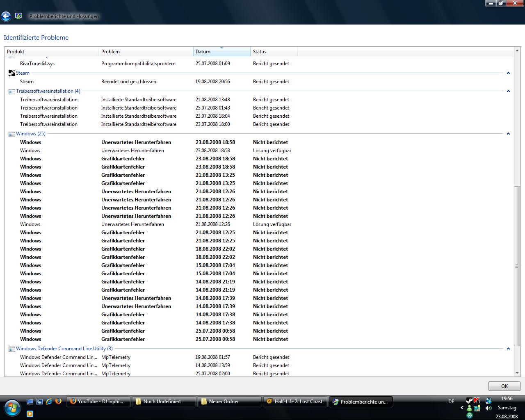Viewport: 525px width, 420px height.
Task: Sort by the Produkt column header
Action: 52,52
